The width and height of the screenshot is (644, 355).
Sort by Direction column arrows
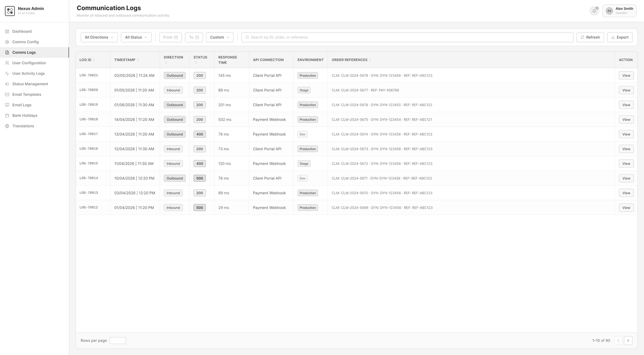166,63
